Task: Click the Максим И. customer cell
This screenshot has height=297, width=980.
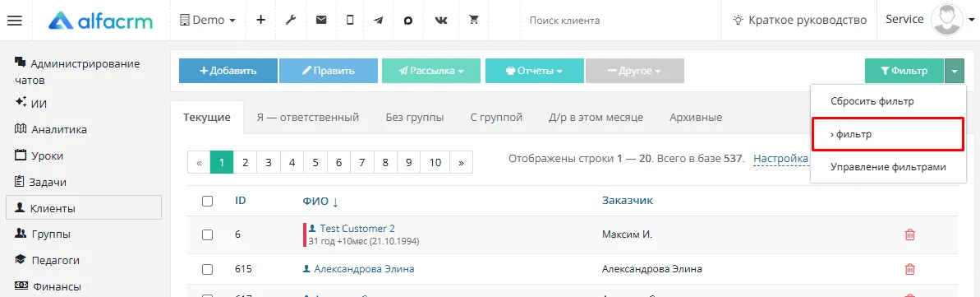Action: [627, 235]
